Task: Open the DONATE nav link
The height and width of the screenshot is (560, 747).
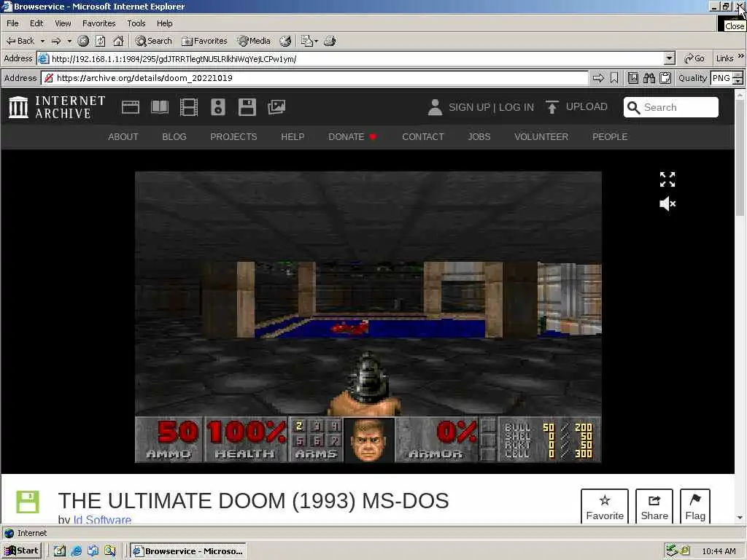Action: click(x=352, y=136)
